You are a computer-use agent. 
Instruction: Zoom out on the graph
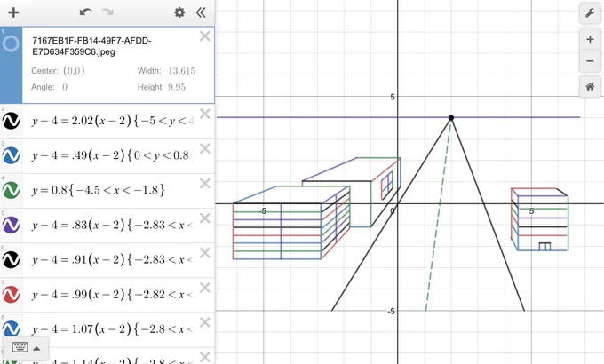click(590, 61)
